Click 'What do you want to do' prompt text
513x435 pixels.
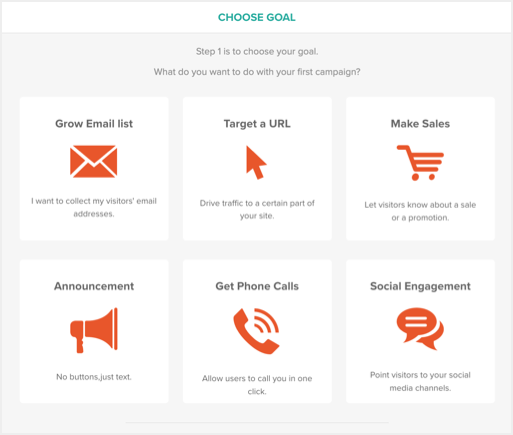(257, 72)
